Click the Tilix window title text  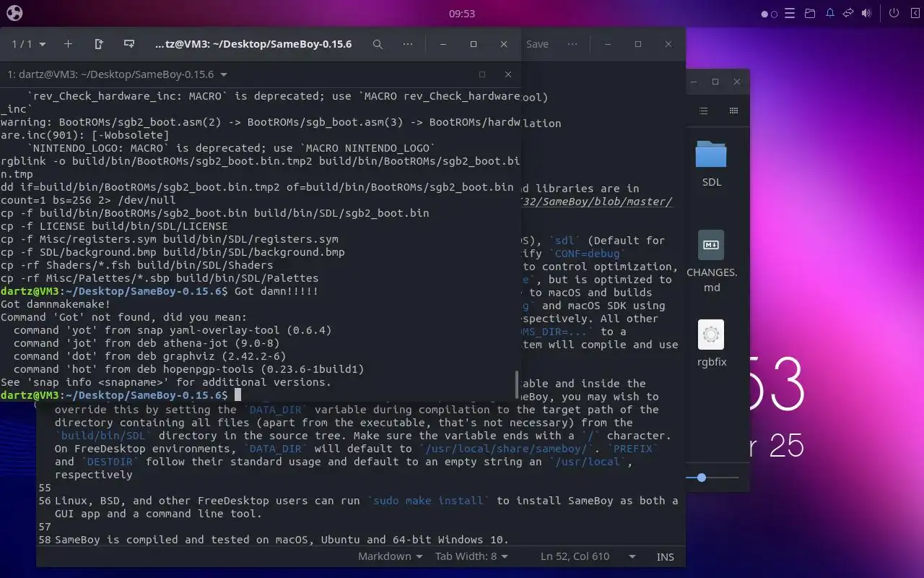[x=253, y=44]
